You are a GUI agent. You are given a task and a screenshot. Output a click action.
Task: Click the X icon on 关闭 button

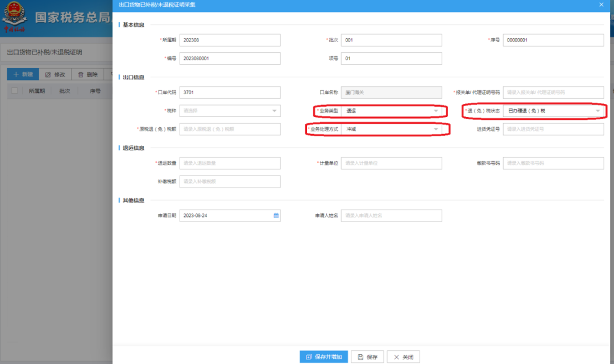click(x=396, y=357)
